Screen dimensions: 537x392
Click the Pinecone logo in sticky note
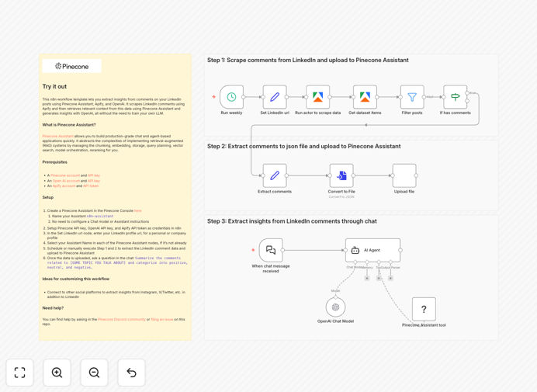(x=72, y=66)
